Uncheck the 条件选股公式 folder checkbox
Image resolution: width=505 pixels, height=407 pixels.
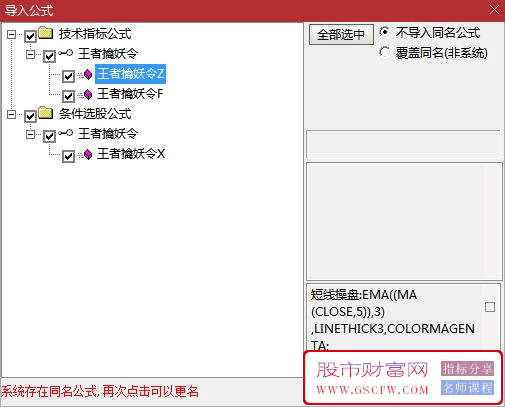pos(30,116)
